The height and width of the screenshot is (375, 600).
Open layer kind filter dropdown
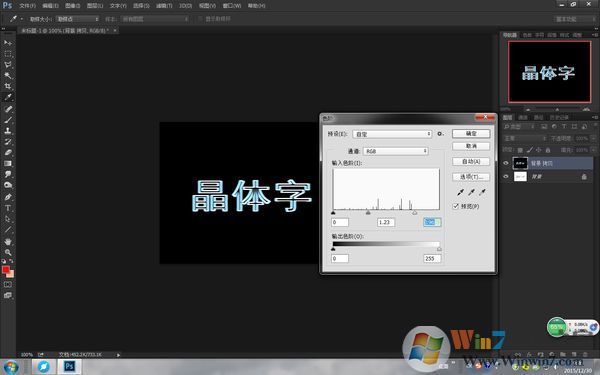tap(519, 127)
